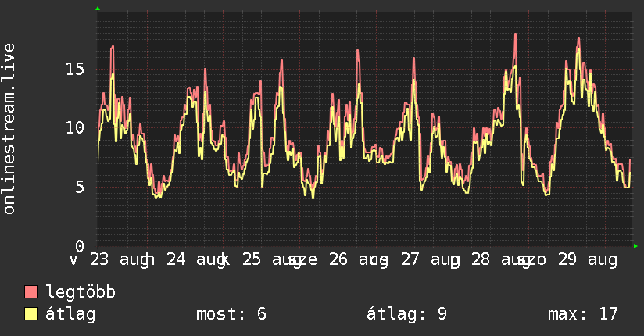Click the pink legtöbb legend swatch

30,291
